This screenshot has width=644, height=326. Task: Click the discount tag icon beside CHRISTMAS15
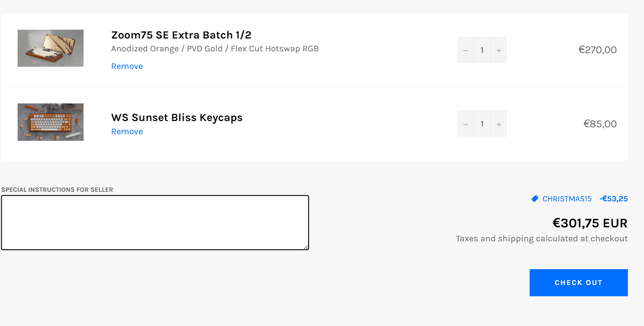(535, 199)
